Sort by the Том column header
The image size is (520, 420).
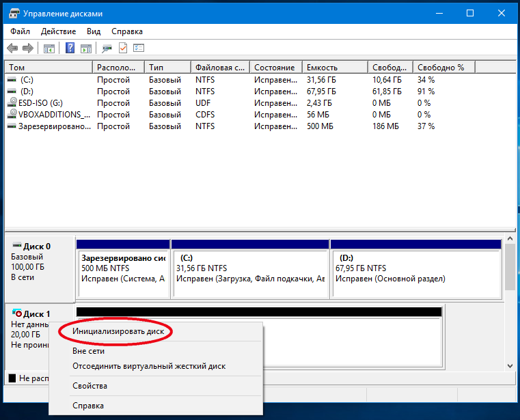49,68
